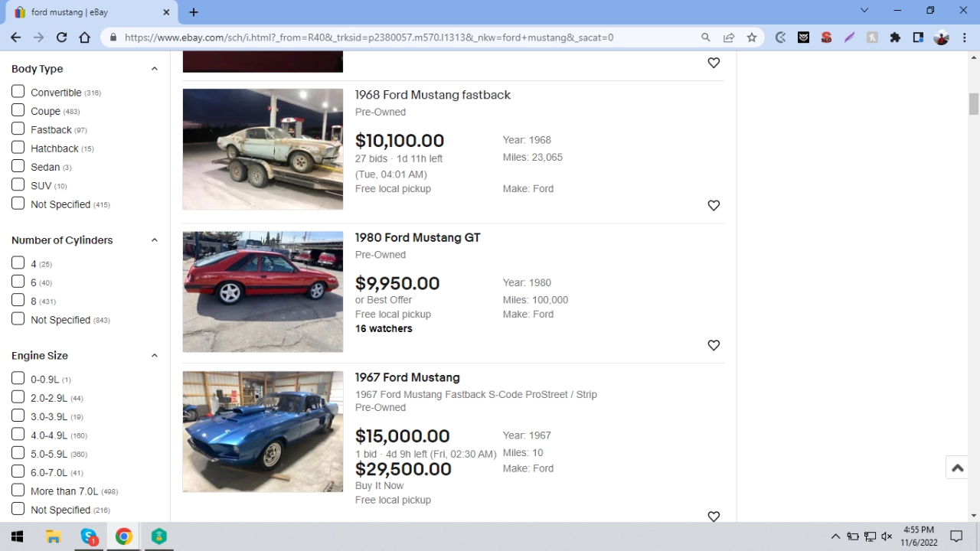Click the red 1980 Mustang GT photo
Viewport: 980px width, 551px height.
coord(263,292)
